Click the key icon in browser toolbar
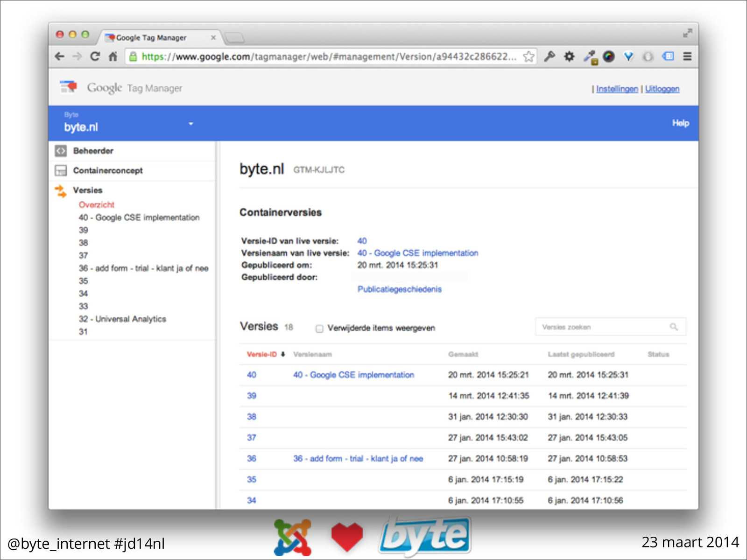 coord(550,56)
